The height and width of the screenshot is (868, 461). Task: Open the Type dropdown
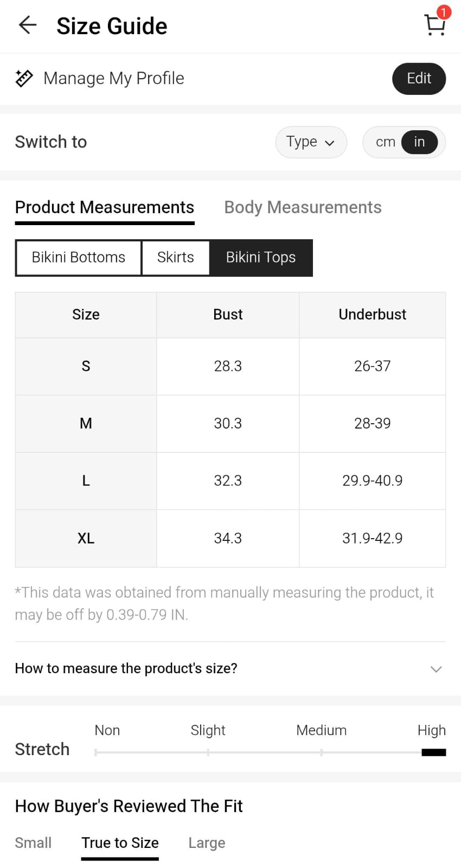(x=311, y=142)
